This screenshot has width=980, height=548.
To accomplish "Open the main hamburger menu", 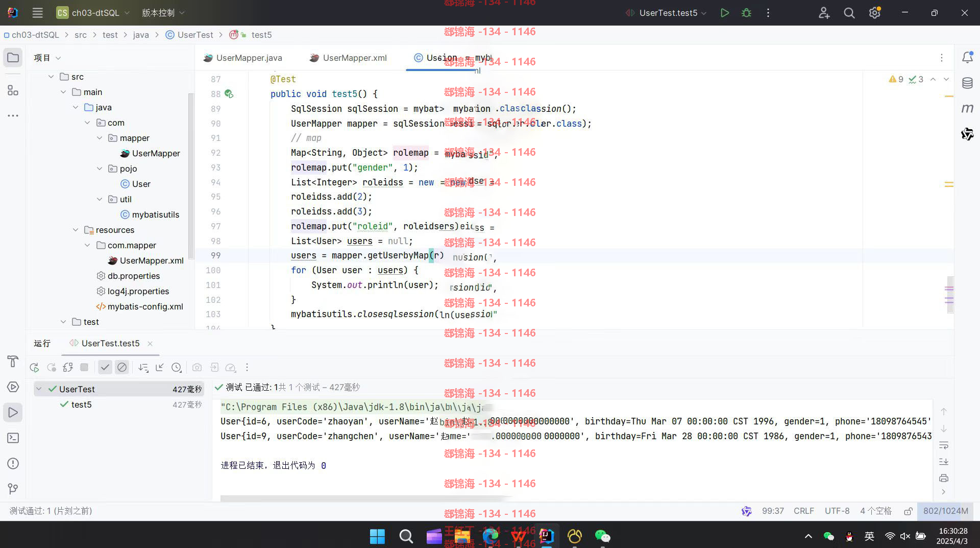I will click(x=37, y=13).
